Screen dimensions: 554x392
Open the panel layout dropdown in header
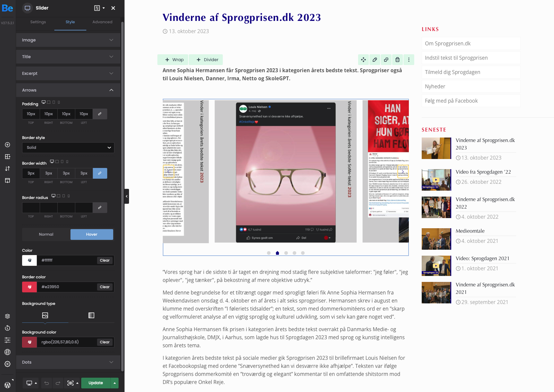[x=99, y=8]
